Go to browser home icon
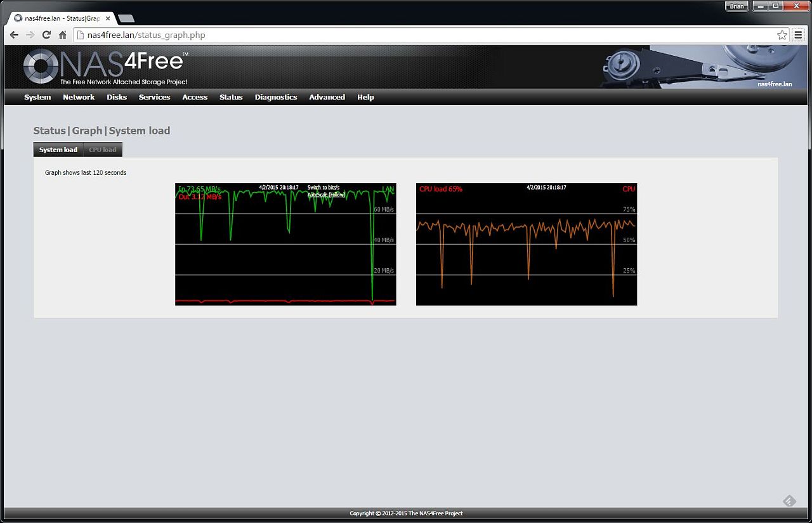The height and width of the screenshot is (523, 812). click(x=63, y=36)
